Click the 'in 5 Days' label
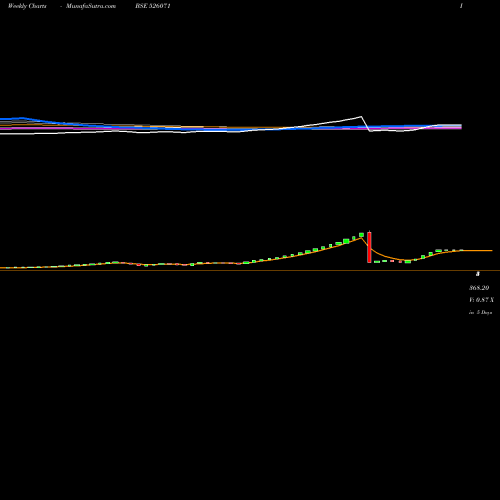Screen dimensions: 500x500 tap(480, 312)
